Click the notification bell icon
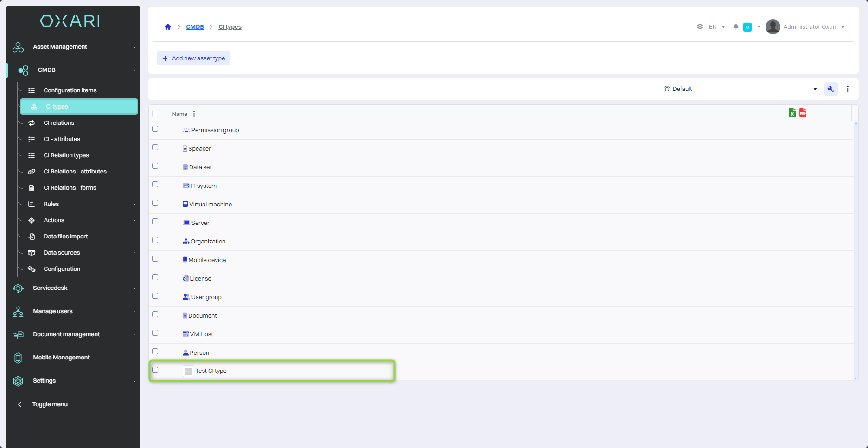 click(735, 27)
